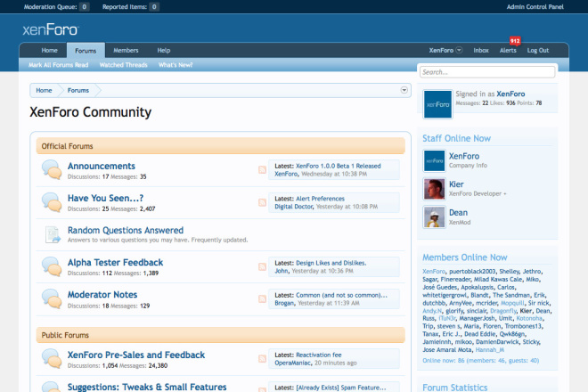Click the xenForo logo in header

51,29
